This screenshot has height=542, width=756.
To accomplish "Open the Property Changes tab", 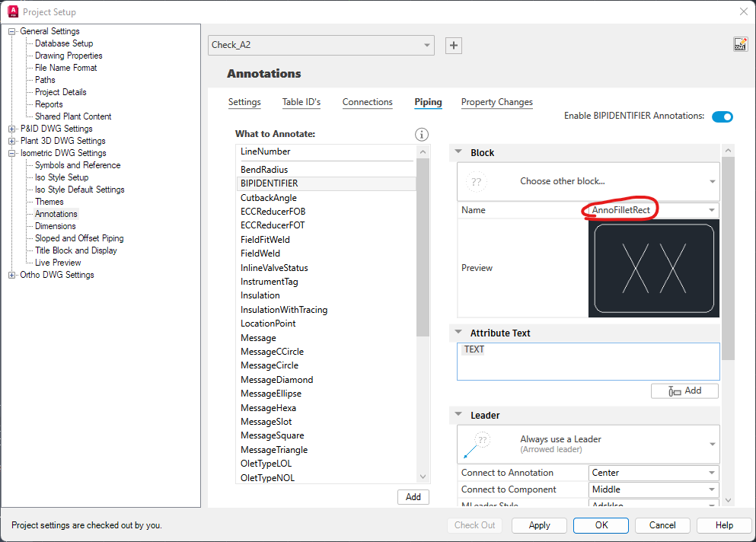I will tap(496, 101).
